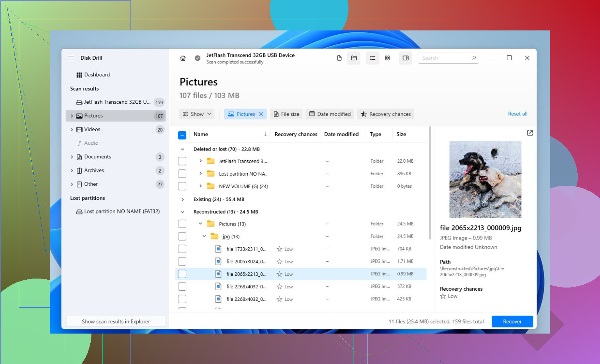
Task: Check the box for file 2065x2213 row
Action: click(182, 274)
